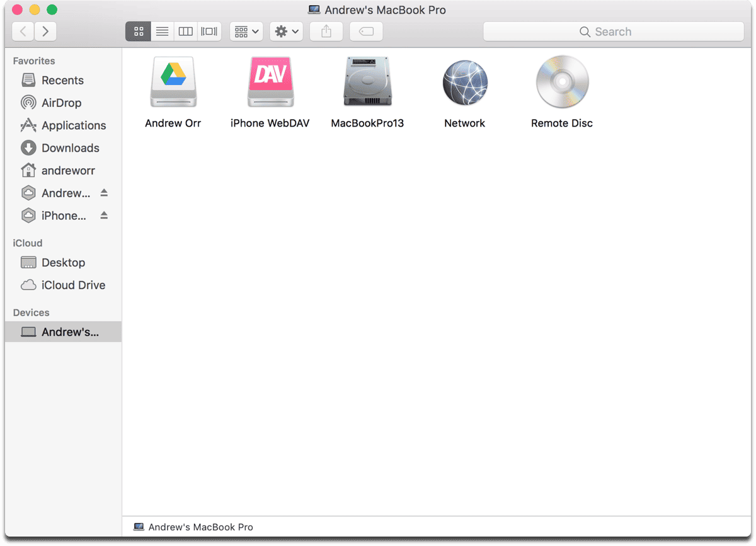Select the Andrew Orr Google Drive volume
This screenshot has height=546, width=756.
pyautogui.click(x=173, y=82)
